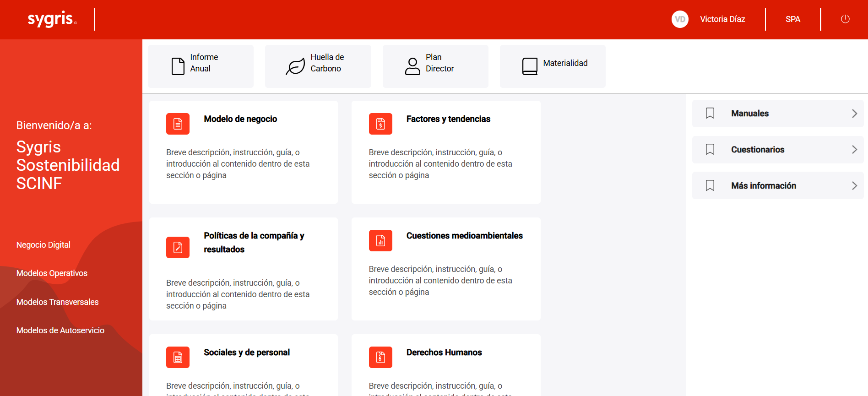This screenshot has height=396, width=868.
Task: Open the Plan Director tab label
Action: point(439,63)
